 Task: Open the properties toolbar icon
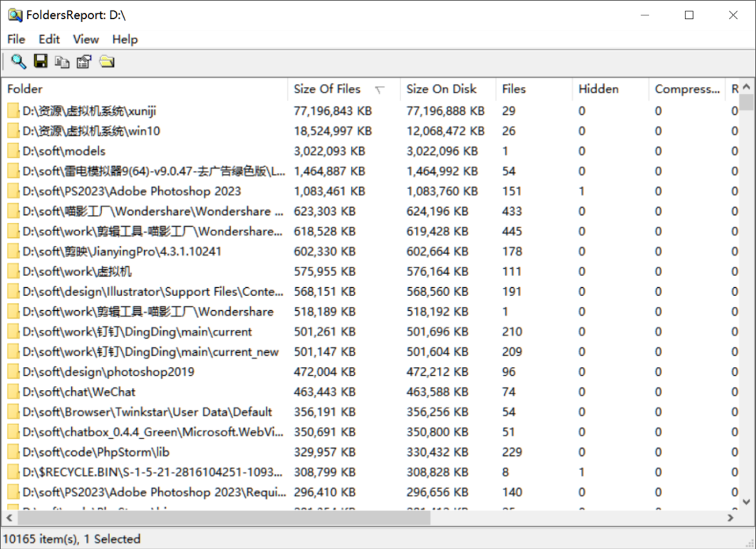pos(84,62)
